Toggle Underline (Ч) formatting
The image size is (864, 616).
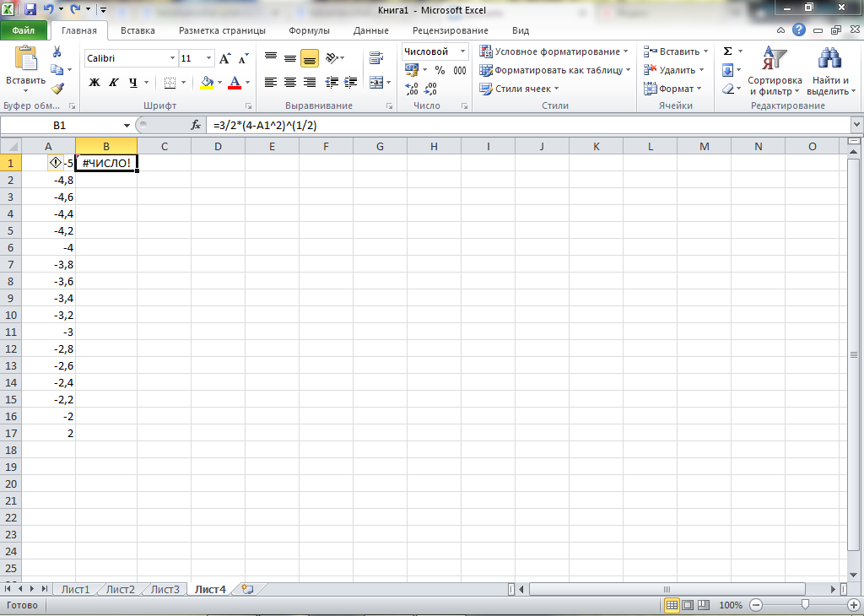point(132,83)
